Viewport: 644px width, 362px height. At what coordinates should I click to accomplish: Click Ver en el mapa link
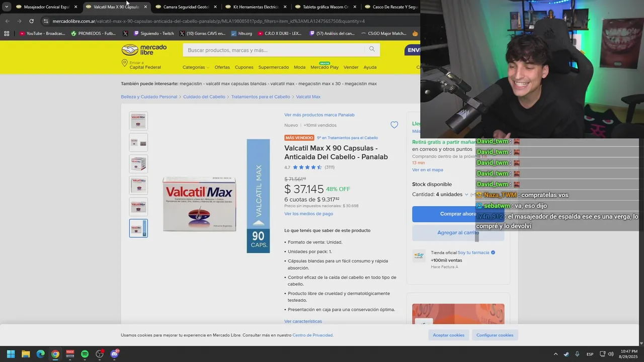click(x=428, y=170)
